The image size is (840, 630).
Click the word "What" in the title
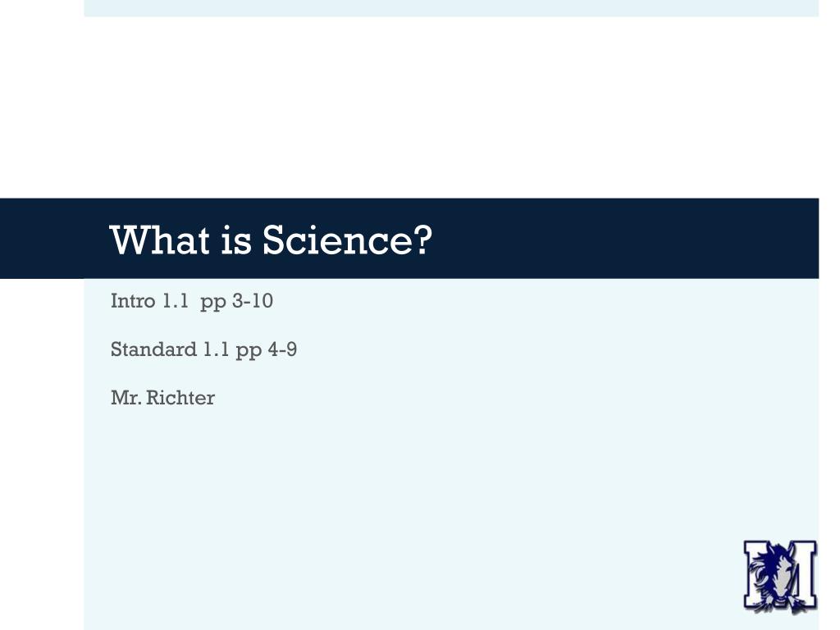[x=160, y=240]
